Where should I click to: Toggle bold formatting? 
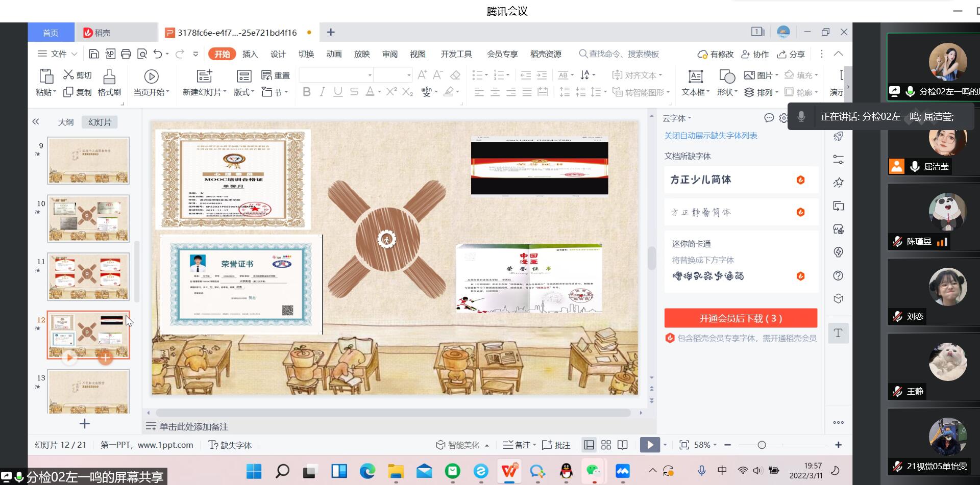[x=306, y=92]
